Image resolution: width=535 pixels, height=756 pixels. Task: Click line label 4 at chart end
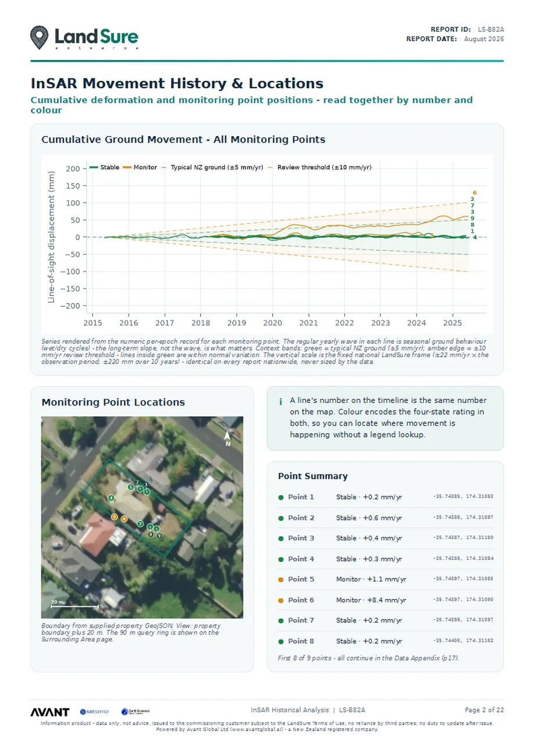coord(475,237)
